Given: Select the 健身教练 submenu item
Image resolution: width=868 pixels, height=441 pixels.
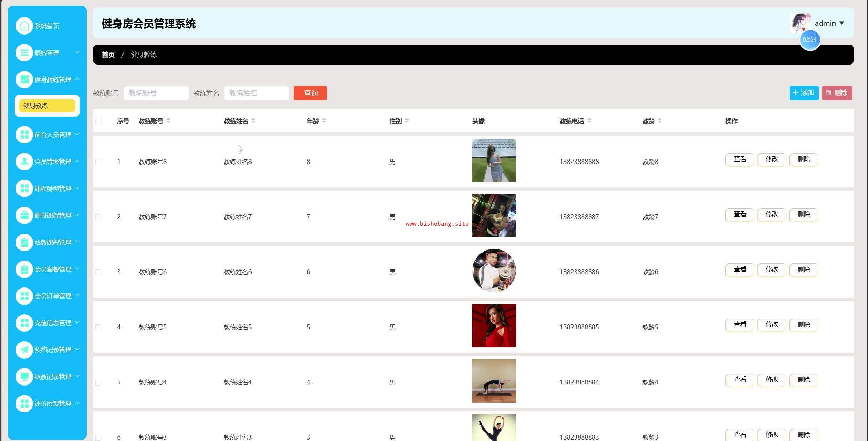Looking at the screenshot, I should pyautogui.click(x=47, y=106).
